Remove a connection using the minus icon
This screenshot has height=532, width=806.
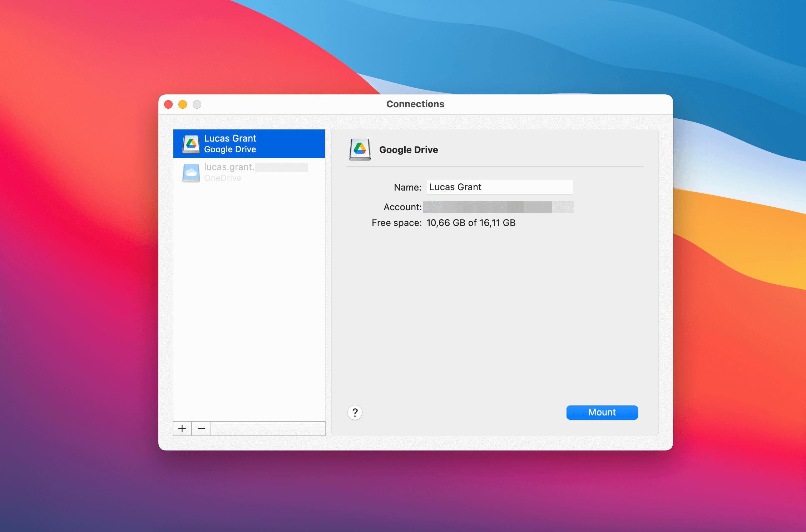201,428
